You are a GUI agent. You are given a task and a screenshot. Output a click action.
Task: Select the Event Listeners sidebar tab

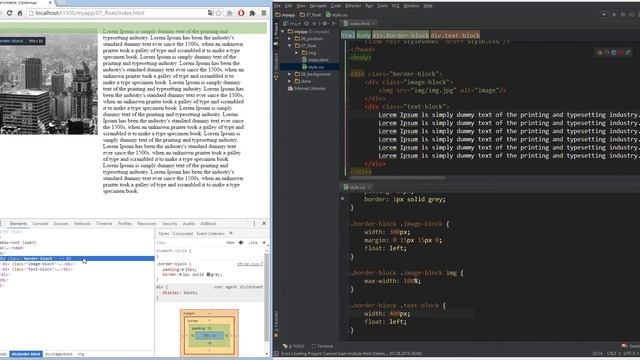[210, 233]
